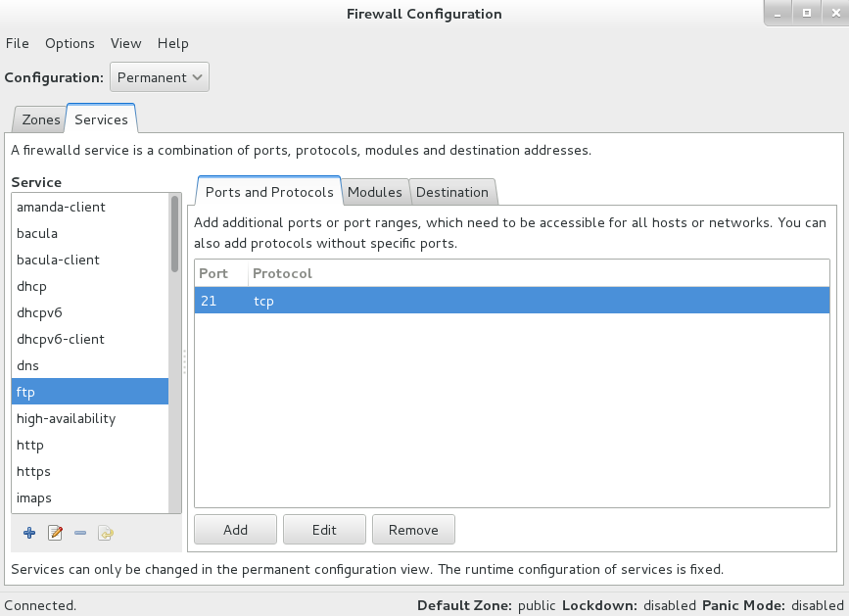849x616 pixels.
Task: Click the Add service plus icon
Action: 28,533
